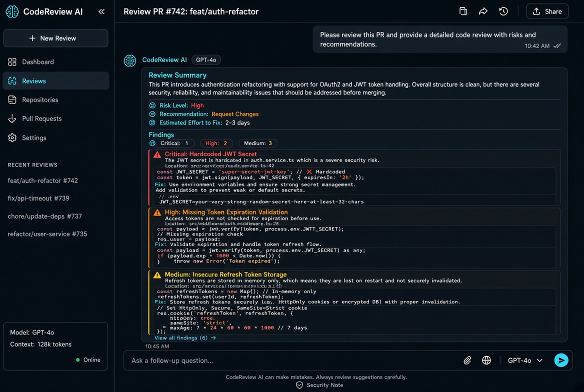Go to Dashboard
The image size is (584, 392).
37,62
